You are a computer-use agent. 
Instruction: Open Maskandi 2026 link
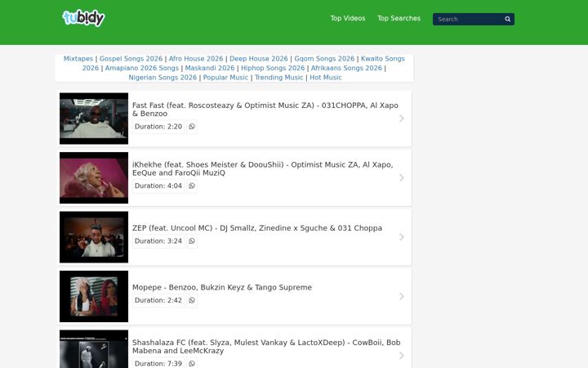click(x=210, y=68)
